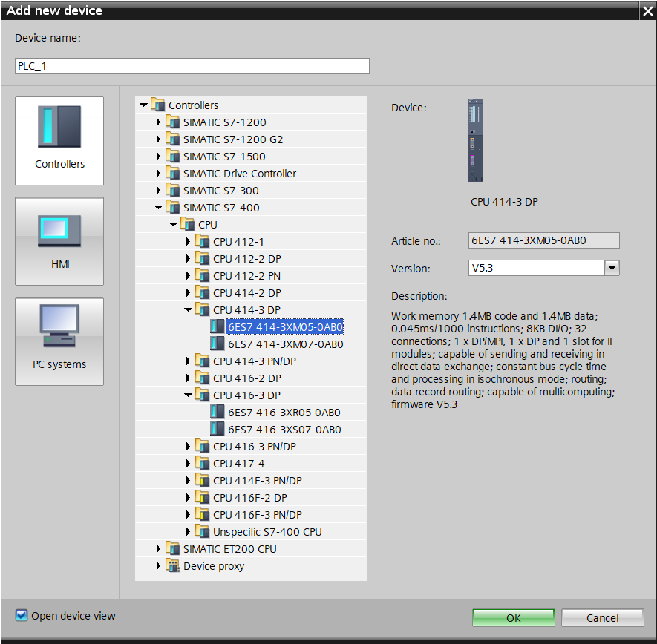Select the PC systems device category

59,341
